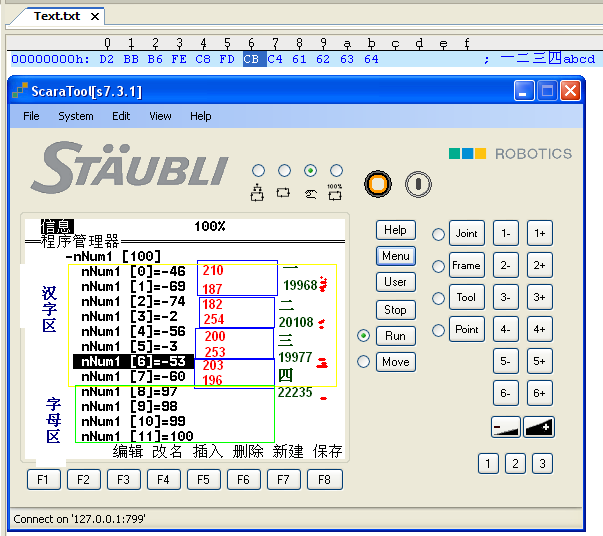Open the View menu
The image size is (603, 536).
(160, 116)
